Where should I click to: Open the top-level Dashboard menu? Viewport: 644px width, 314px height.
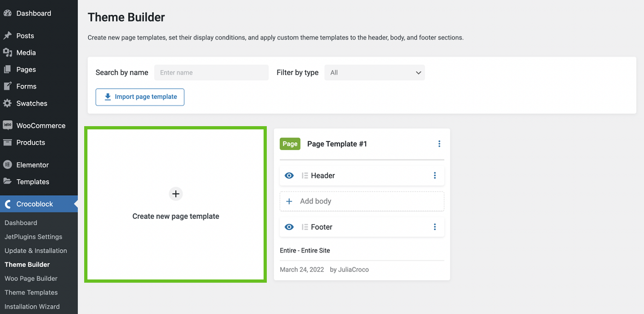click(x=39, y=13)
